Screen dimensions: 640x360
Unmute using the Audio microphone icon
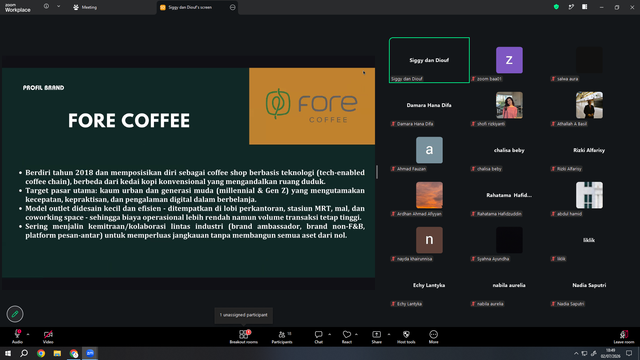(x=17, y=334)
